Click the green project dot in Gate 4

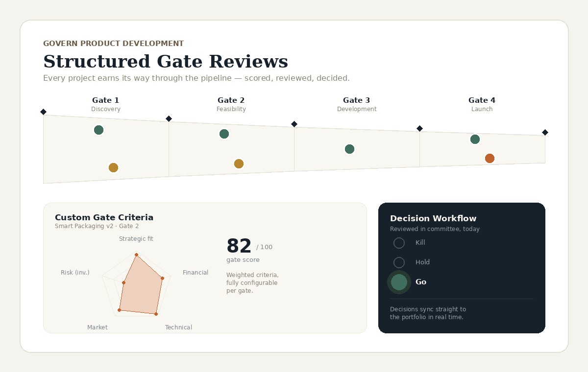pos(475,139)
